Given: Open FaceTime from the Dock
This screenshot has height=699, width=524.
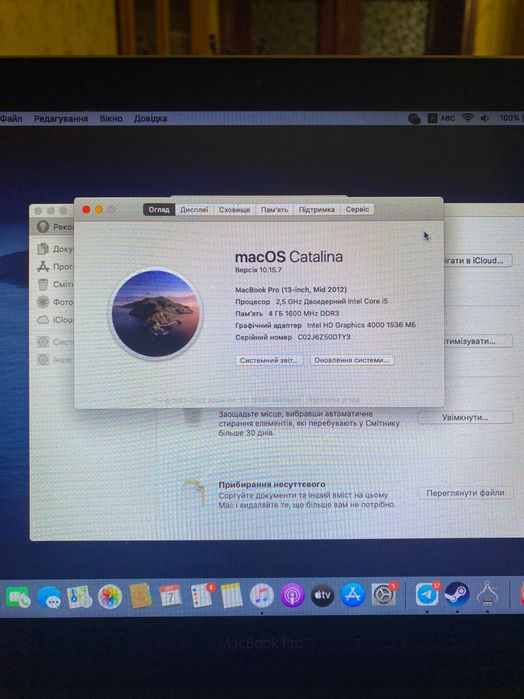Looking at the screenshot, I should [18, 597].
